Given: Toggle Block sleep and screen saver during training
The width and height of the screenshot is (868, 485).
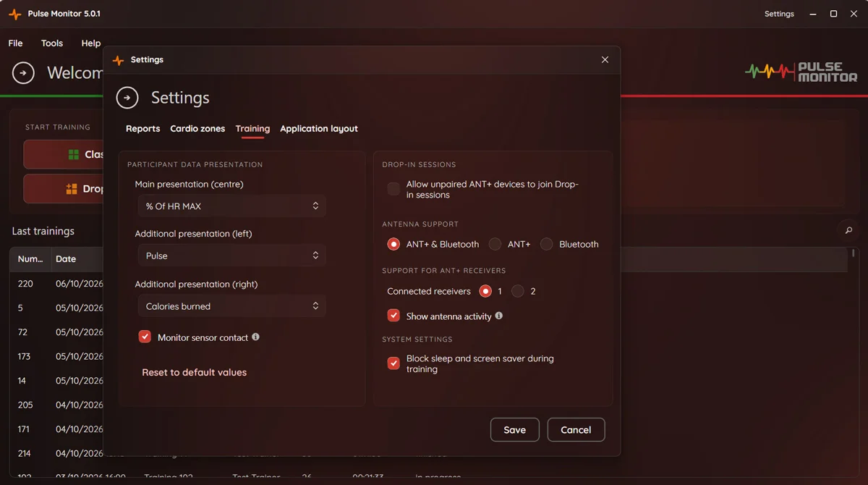Looking at the screenshot, I should point(393,363).
